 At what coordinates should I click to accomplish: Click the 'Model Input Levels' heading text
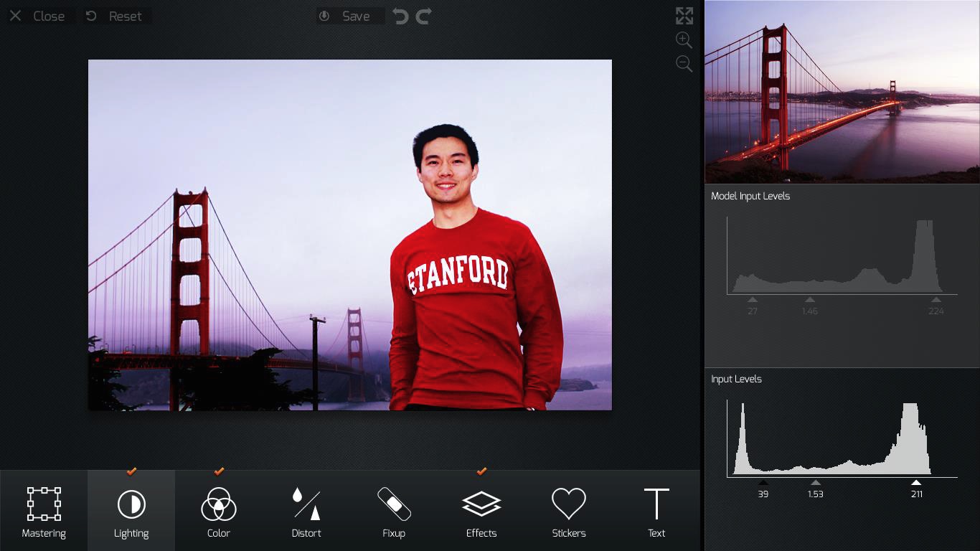[750, 196]
